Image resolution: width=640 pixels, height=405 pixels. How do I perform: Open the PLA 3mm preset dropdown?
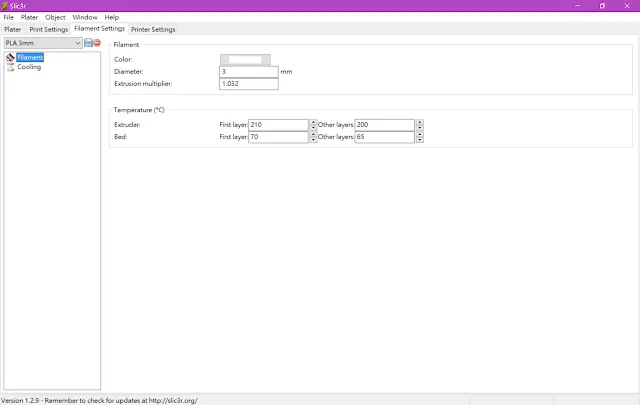coord(43,43)
